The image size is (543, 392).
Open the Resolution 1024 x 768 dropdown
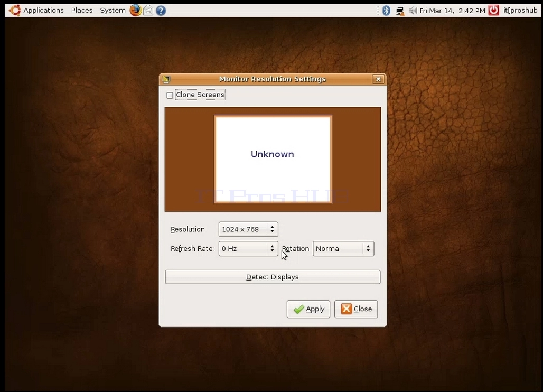point(248,229)
